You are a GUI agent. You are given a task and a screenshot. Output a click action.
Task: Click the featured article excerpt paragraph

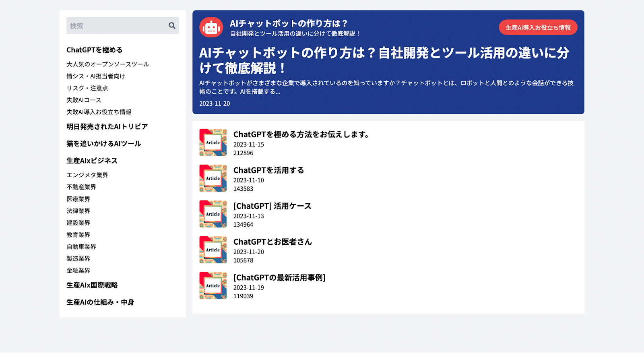pos(386,87)
